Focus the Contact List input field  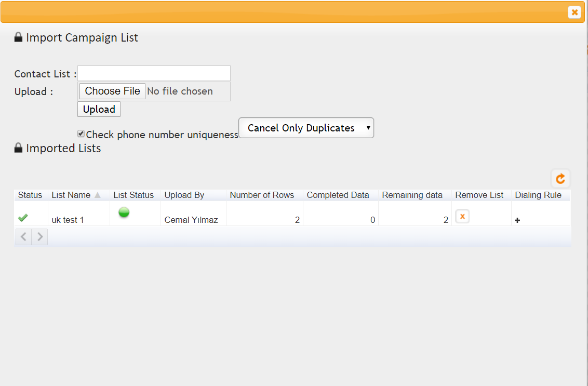(154, 73)
